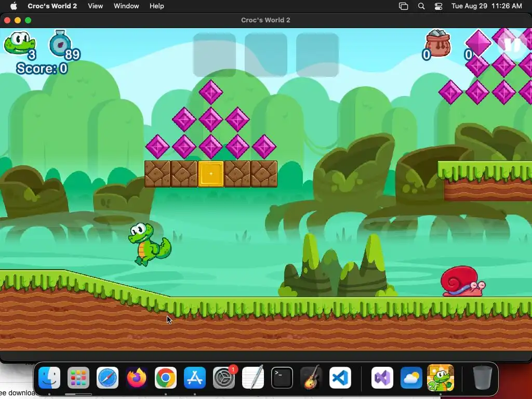Click the top gem of the pyramid
The image size is (532, 399).
[211, 92]
